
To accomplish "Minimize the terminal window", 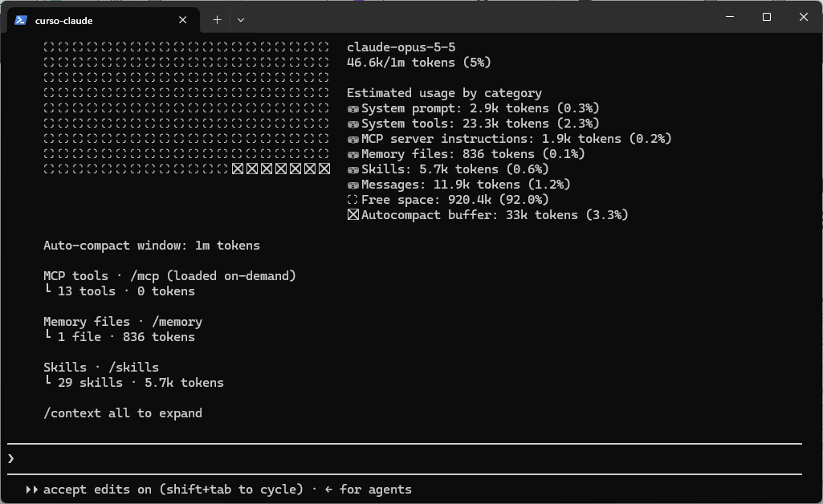I will [730, 17].
